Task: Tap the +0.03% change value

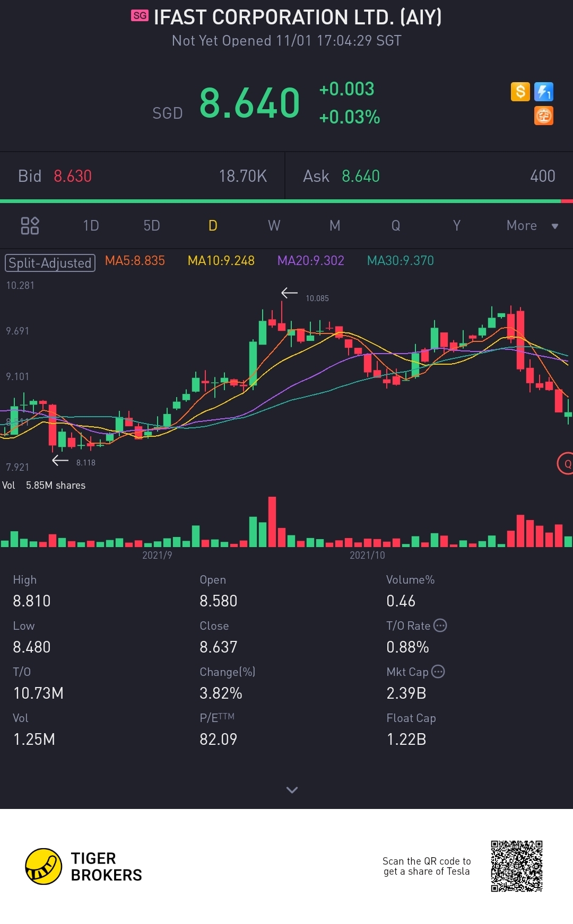Action: click(350, 117)
